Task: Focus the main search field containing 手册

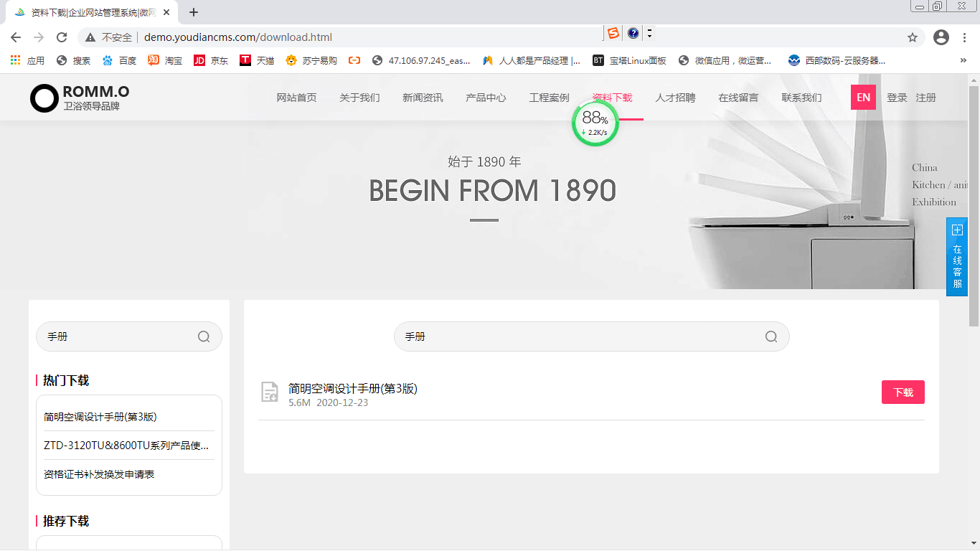Action: pos(592,336)
